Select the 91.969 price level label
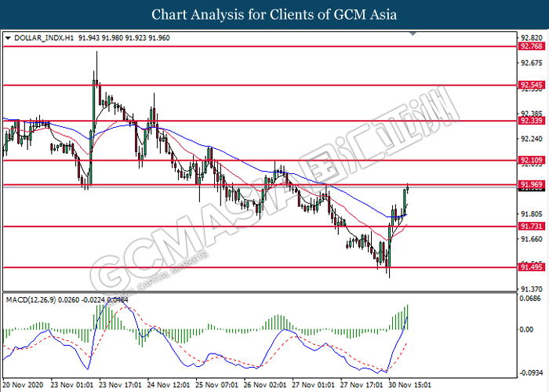549x392 pixels. 532,185
